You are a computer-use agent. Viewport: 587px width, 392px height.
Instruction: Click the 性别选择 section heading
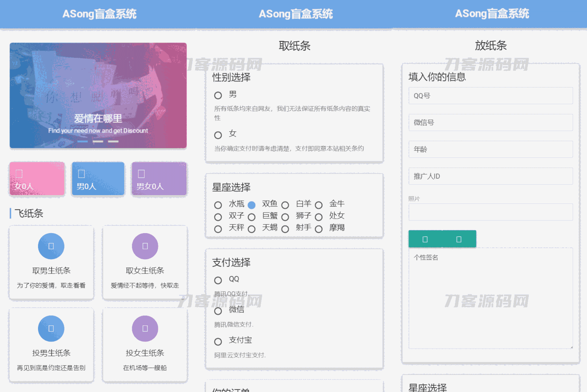click(x=231, y=77)
